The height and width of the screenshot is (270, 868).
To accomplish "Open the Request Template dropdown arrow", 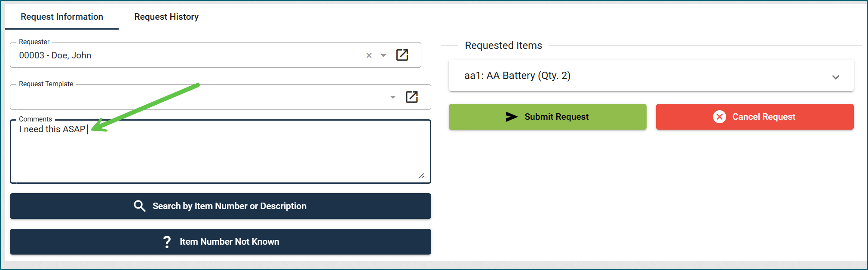I will pyautogui.click(x=393, y=97).
